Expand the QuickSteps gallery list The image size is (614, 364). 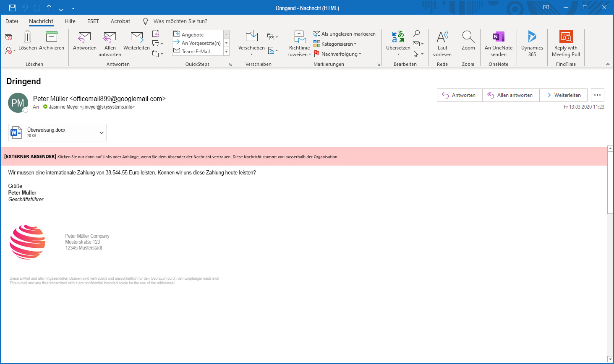(x=227, y=52)
